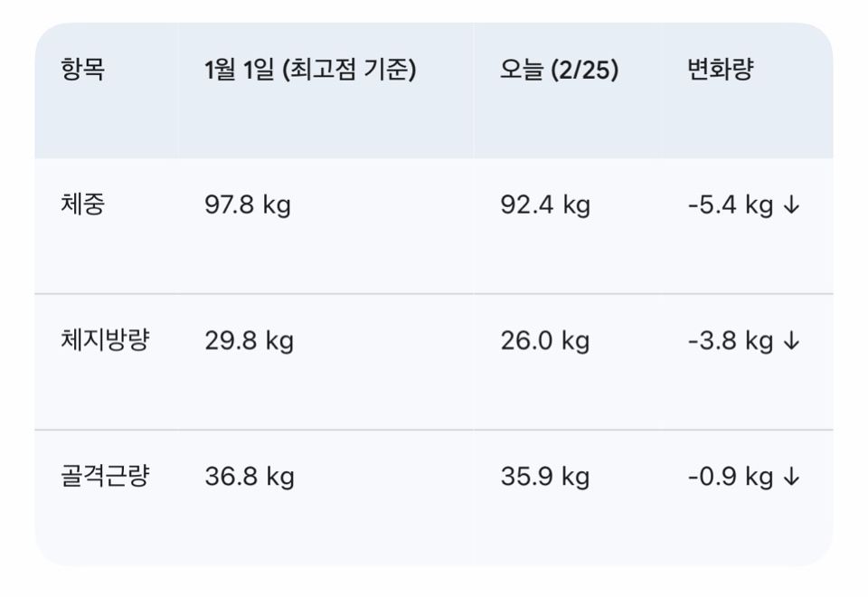Click the divider line below the 체중 row
The image size is (868, 597).
click(x=434, y=294)
